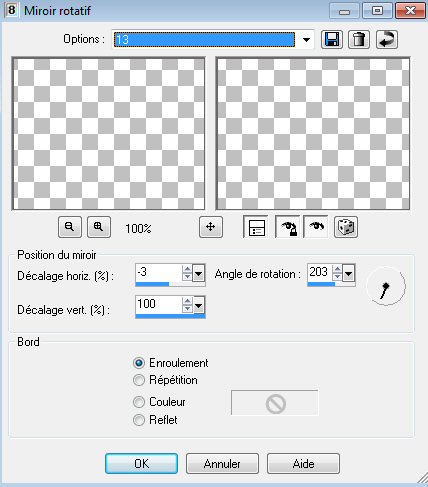The height and width of the screenshot is (487, 428).
Task: Select the Couleur edge option
Action: click(159, 402)
